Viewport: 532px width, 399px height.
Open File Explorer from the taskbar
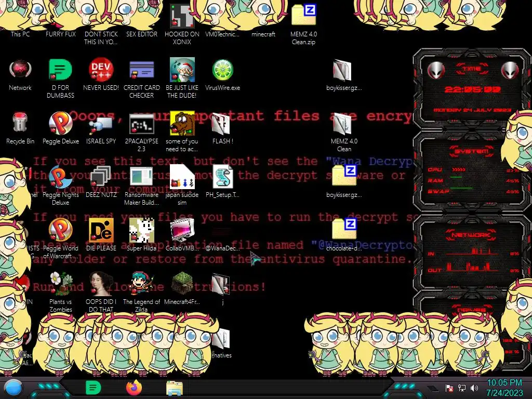(x=175, y=389)
